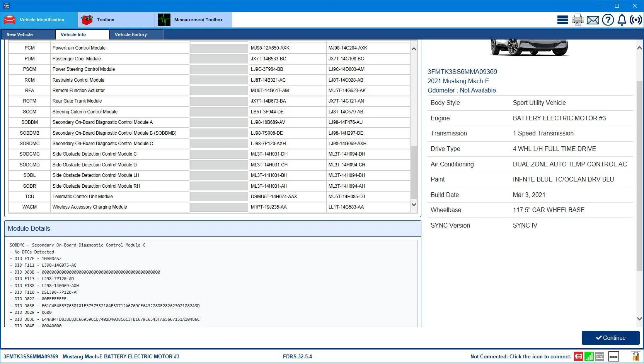The width and height of the screenshot is (644, 363).
Task: Click the application icon in title bar
Action: 6,6
